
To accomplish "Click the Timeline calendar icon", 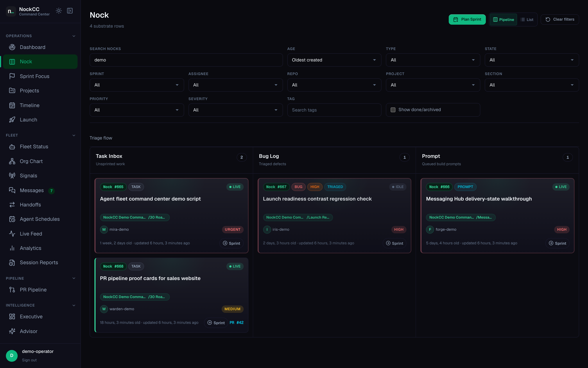I will (x=12, y=105).
